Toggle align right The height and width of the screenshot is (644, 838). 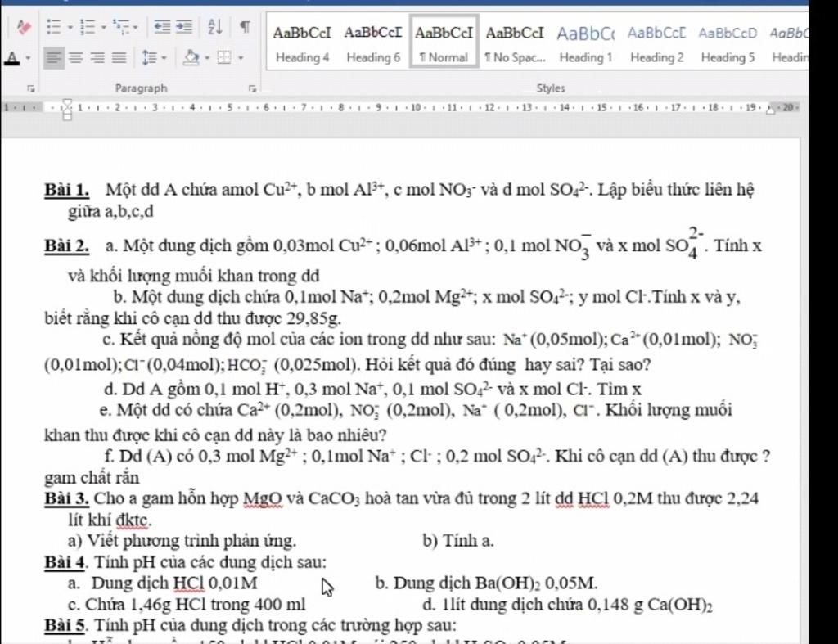pyautogui.click(x=98, y=57)
